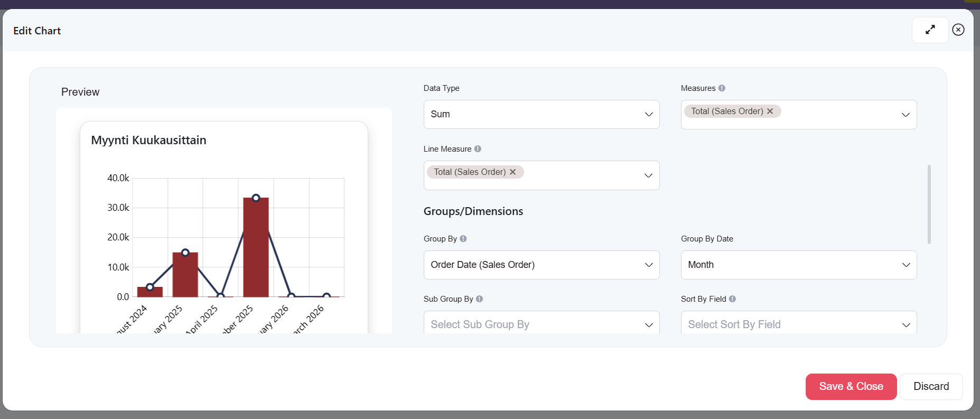This screenshot has width=980, height=419.
Task: Expand the Line Measure dropdown
Action: point(648,175)
